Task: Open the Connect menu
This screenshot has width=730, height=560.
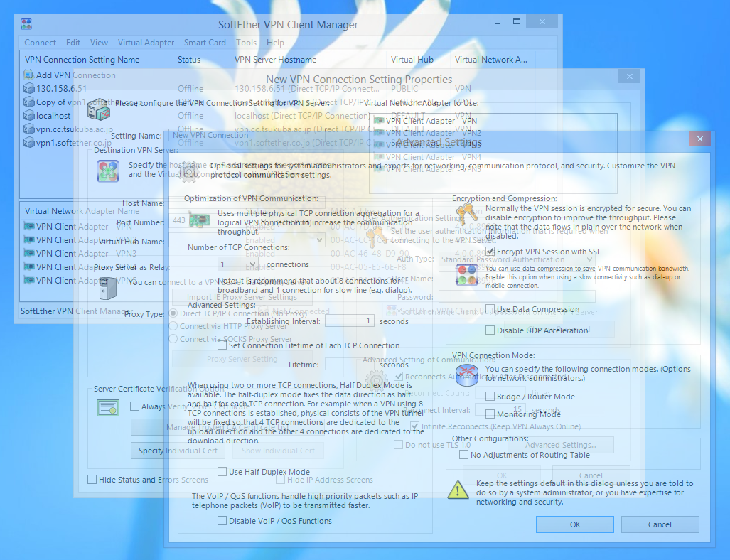Action: tap(40, 43)
